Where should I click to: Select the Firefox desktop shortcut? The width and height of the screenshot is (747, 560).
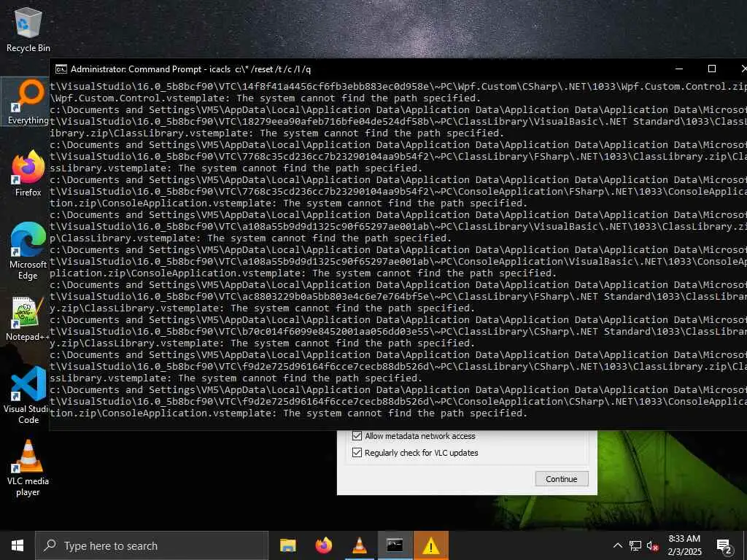click(28, 174)
